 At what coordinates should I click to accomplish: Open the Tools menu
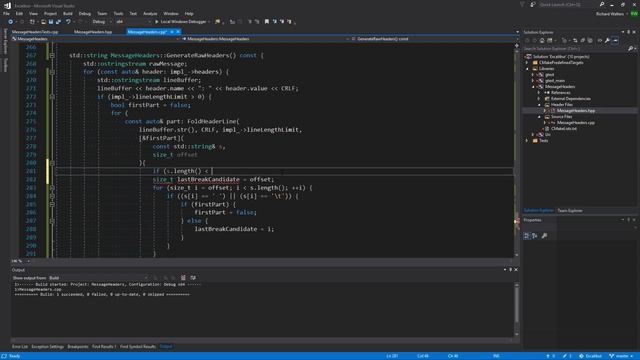tap(118, 13)
